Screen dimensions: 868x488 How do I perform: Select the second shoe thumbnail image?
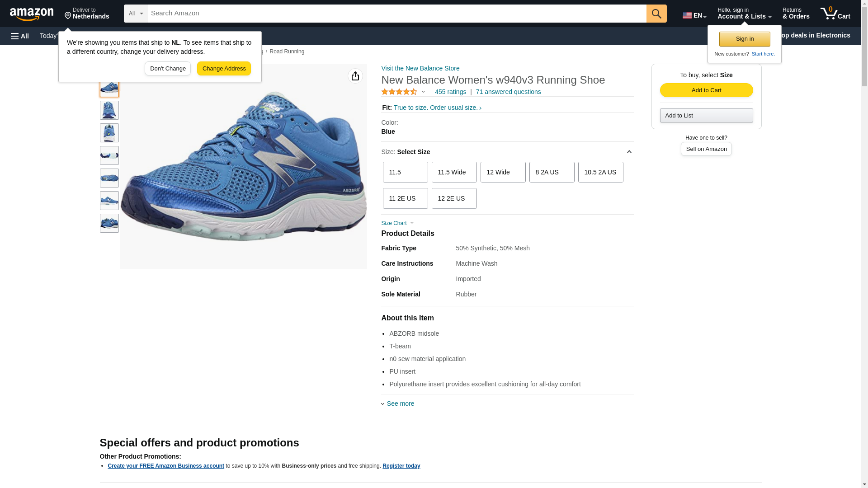click(x=109, y=110)
